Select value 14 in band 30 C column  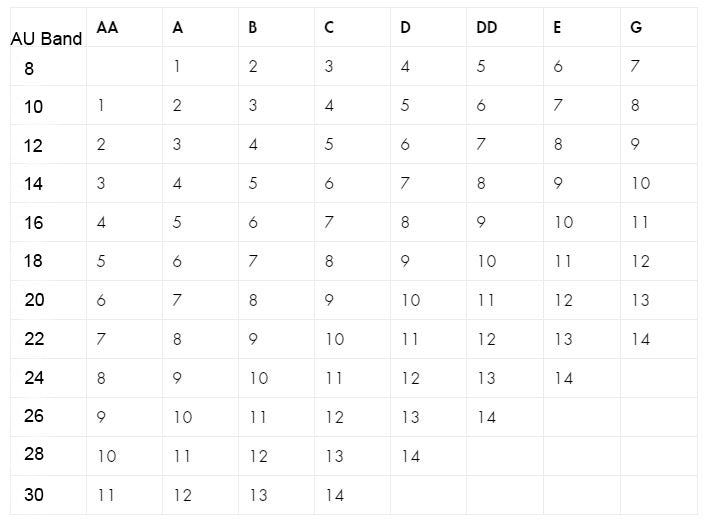coord(335,495)
